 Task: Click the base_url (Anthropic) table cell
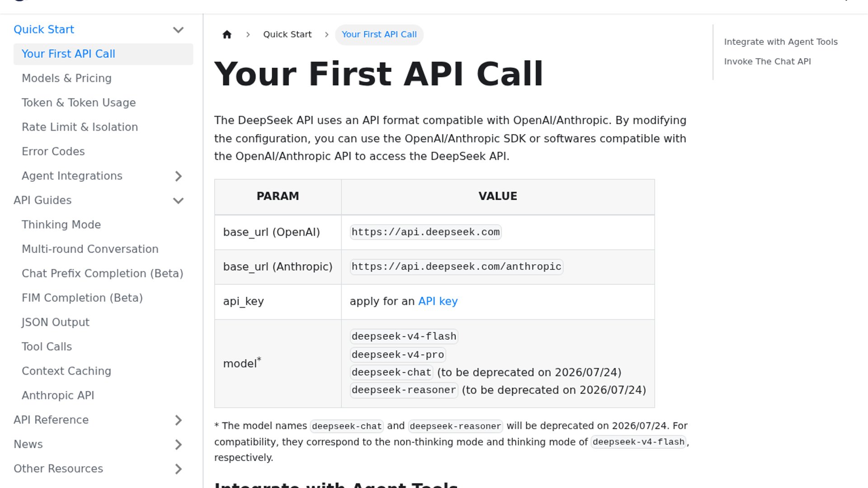coord(278,267)
